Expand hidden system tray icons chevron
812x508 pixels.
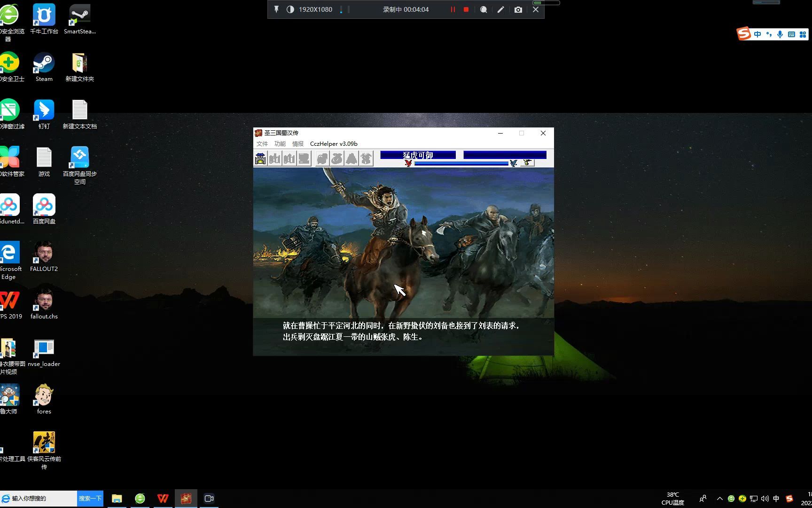pos(720,499)
